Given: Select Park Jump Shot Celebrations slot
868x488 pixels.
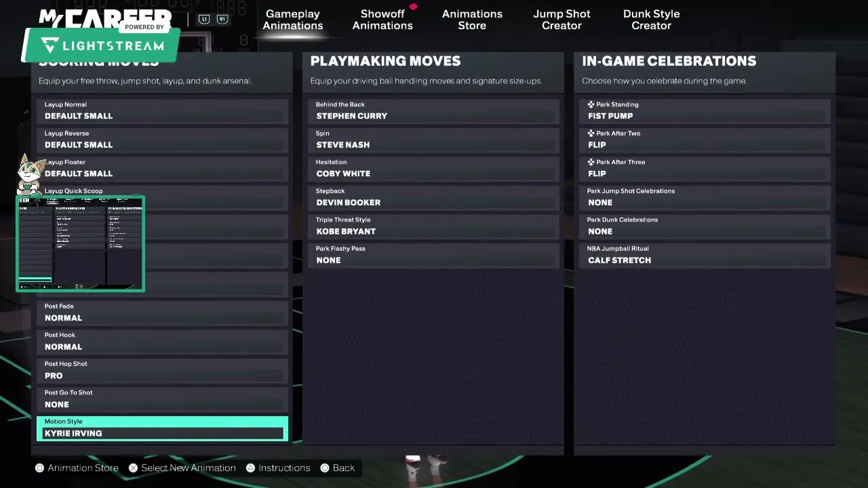Looking at the screenshot, I should [x=705, y=197].
